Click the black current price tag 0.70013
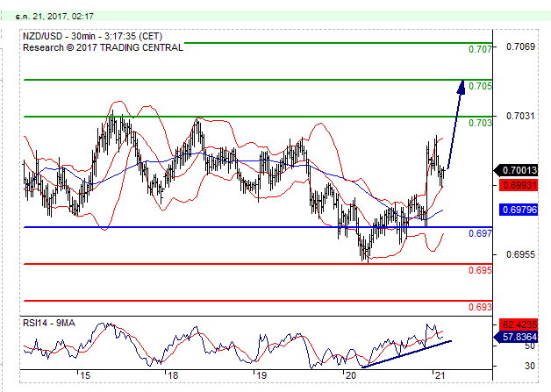The image size is (551, 392). point(517,170)
